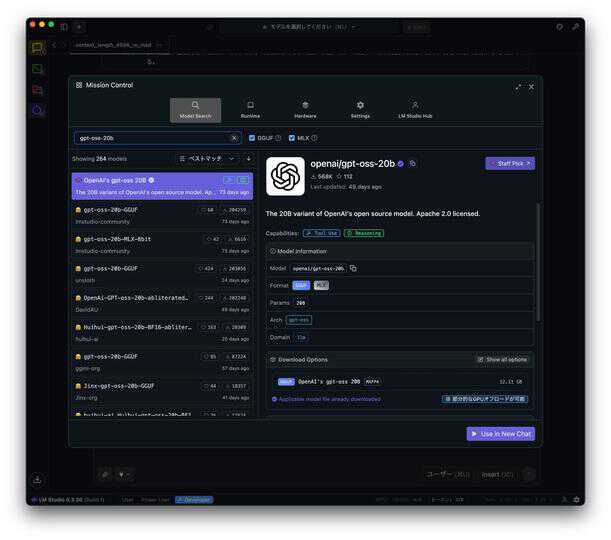Image resolution: width=611 pixels, height=540 pixels.
Task: Click the Staff Pick badge button
Action: [510, 163]
